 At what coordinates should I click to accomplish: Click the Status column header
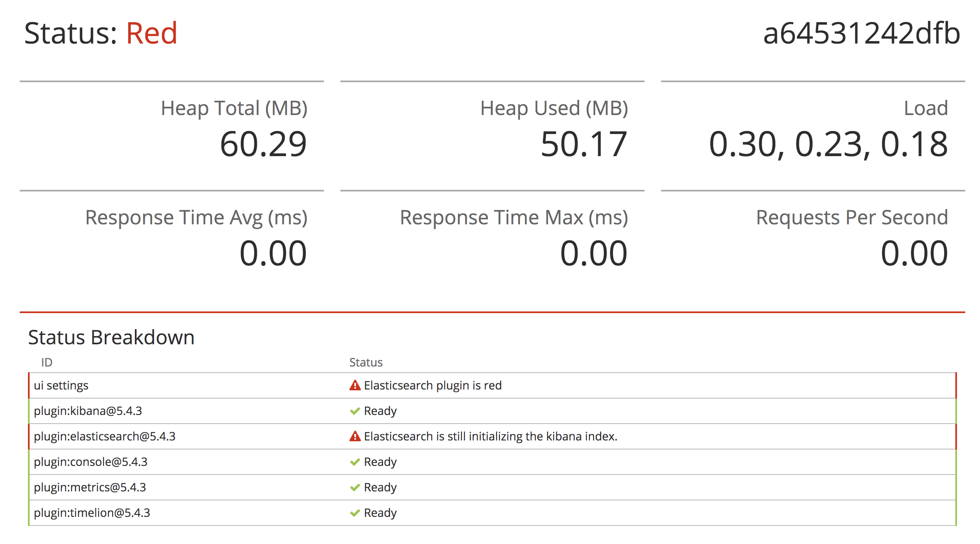[x=366, y=362]
